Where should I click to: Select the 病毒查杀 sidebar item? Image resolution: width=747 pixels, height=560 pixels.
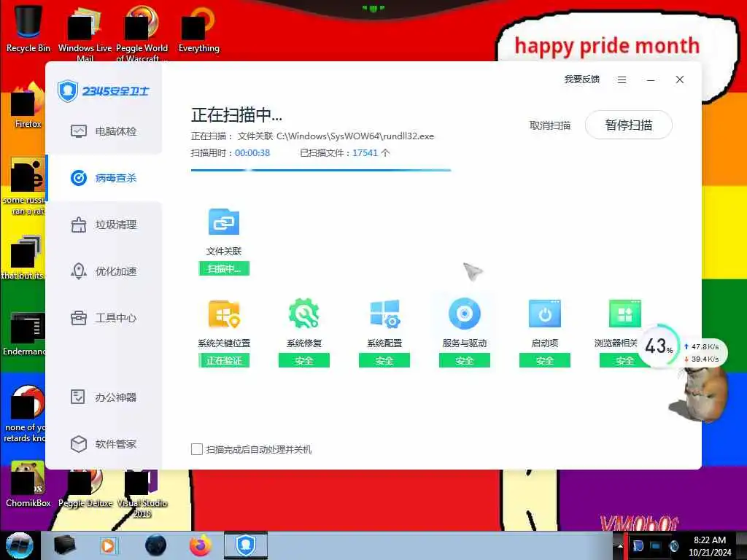click(104, 178)
